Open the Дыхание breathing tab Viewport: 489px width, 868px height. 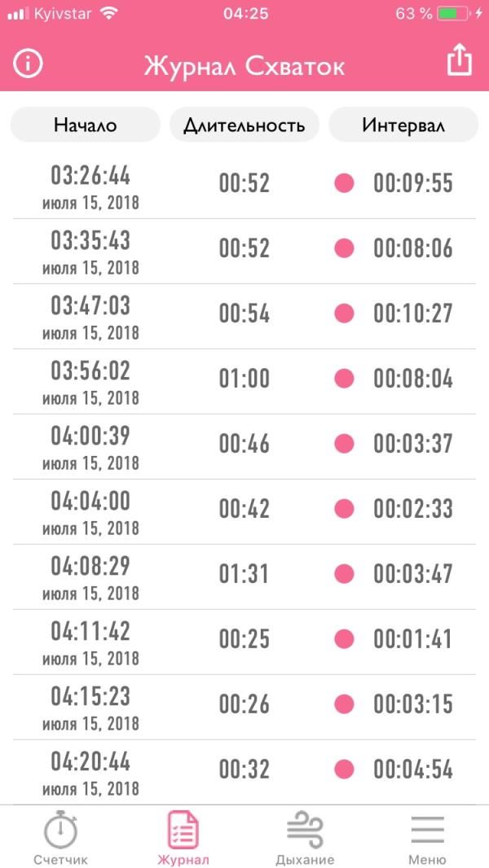pyautogui.click(x=305, y=838)
